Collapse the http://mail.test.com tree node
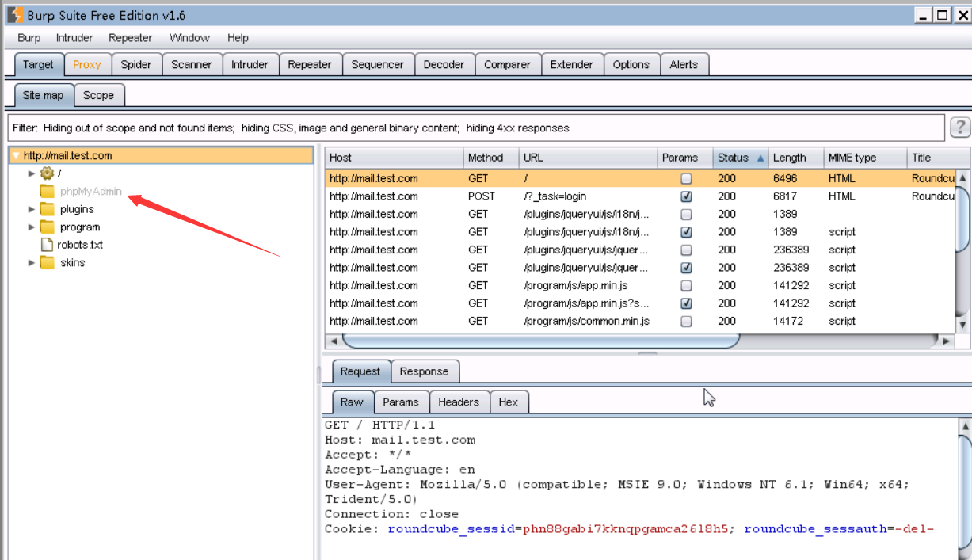This screenshot has width=972, height=560. click(15, 156)
